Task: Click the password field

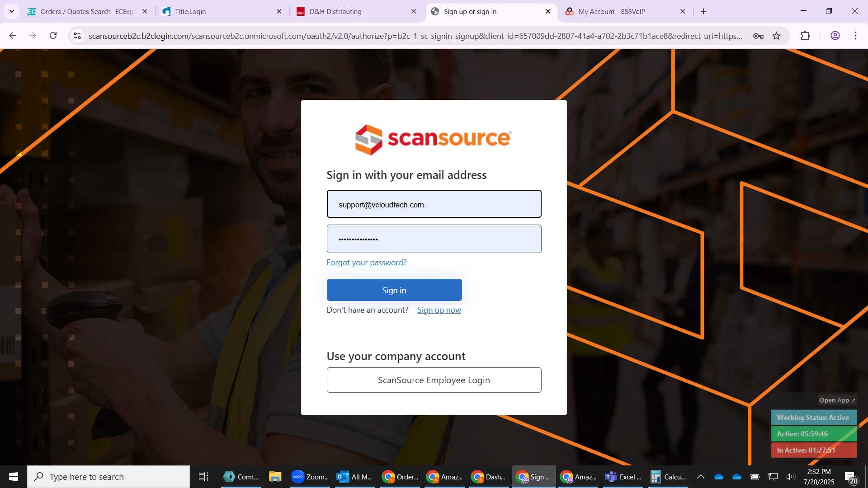Action: pyautogui.click(x=434, y=239)
